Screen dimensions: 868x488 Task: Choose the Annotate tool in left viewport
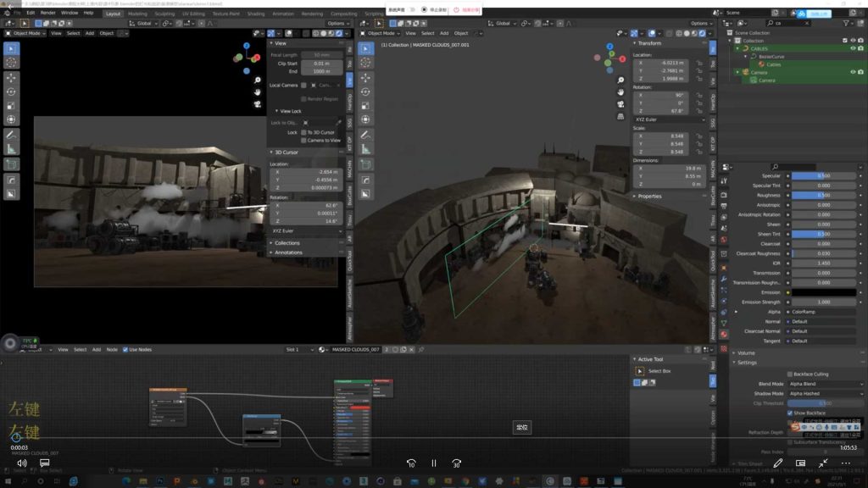coord(11,135)
